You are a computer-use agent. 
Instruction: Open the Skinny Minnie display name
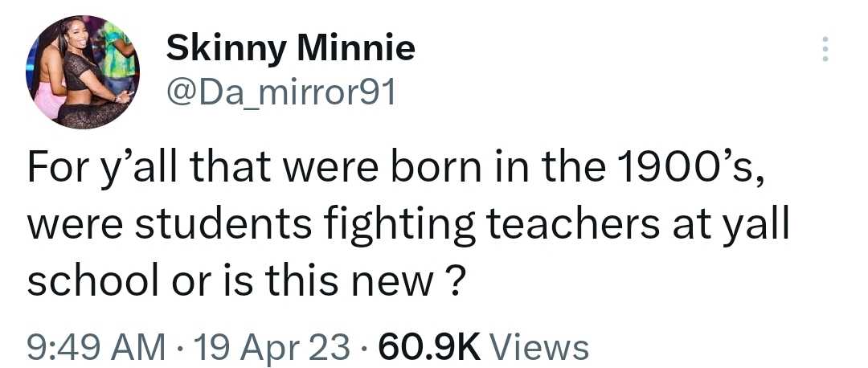pos(290,50)
